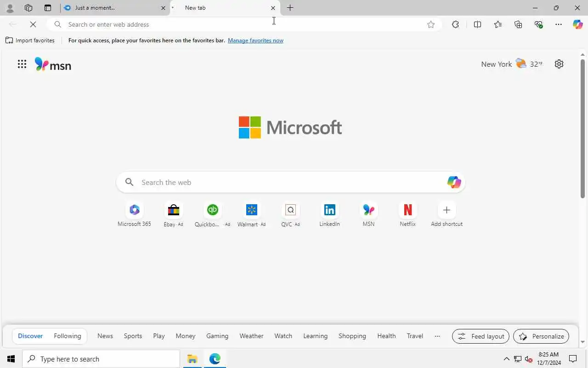Screen dimensions: 588x368
Task: Open the Weather feed category
Action: point(251,336)
